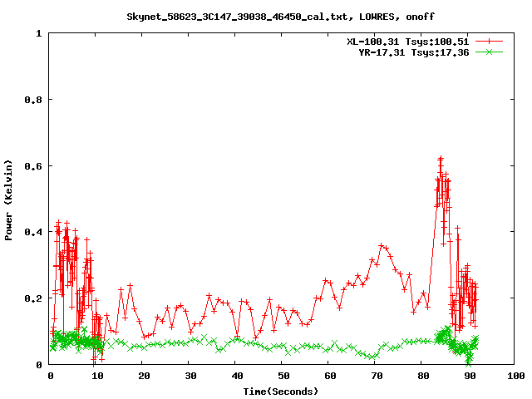Click the Time(Seconds) x-axis label
This screenshot has height=399, width=532.
click(281, 392)
